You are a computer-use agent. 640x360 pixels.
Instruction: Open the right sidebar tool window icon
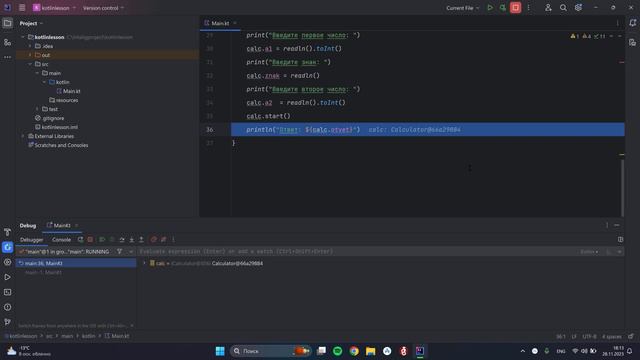click(x=632, y=42)
